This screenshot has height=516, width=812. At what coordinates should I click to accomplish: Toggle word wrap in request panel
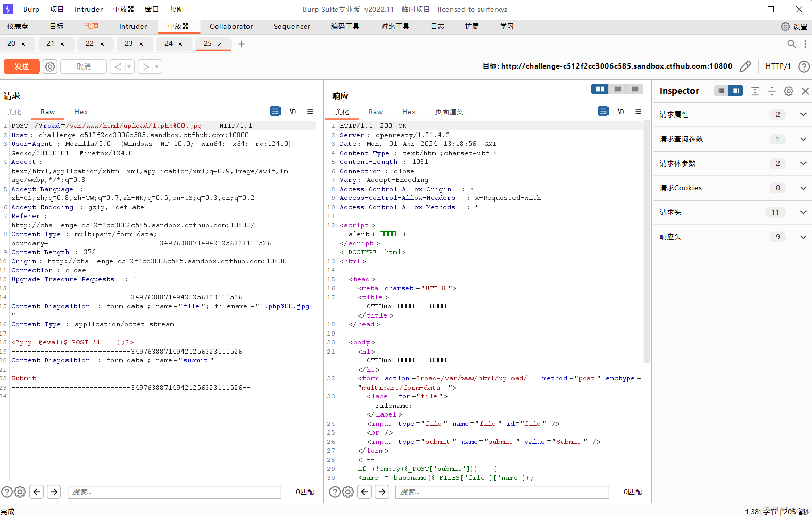[x=275, y=111]
